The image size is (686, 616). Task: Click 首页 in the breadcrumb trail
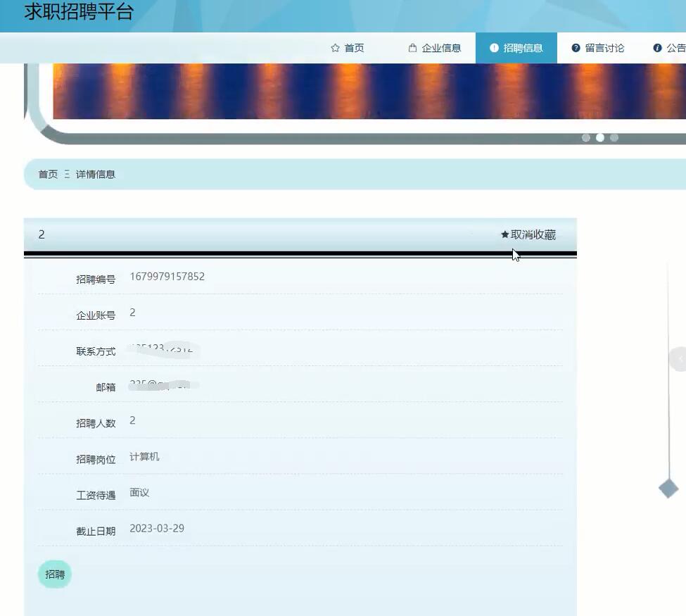click(x=48, y=174)
